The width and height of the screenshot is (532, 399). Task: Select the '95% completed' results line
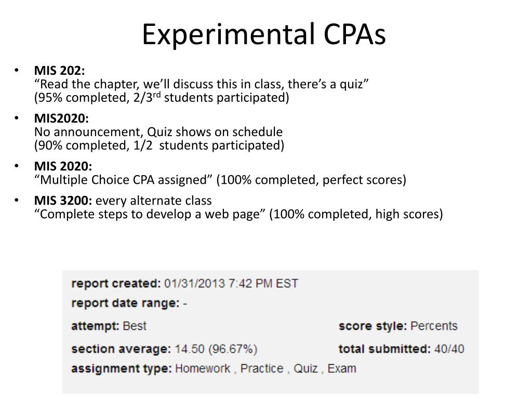(162, 98)
